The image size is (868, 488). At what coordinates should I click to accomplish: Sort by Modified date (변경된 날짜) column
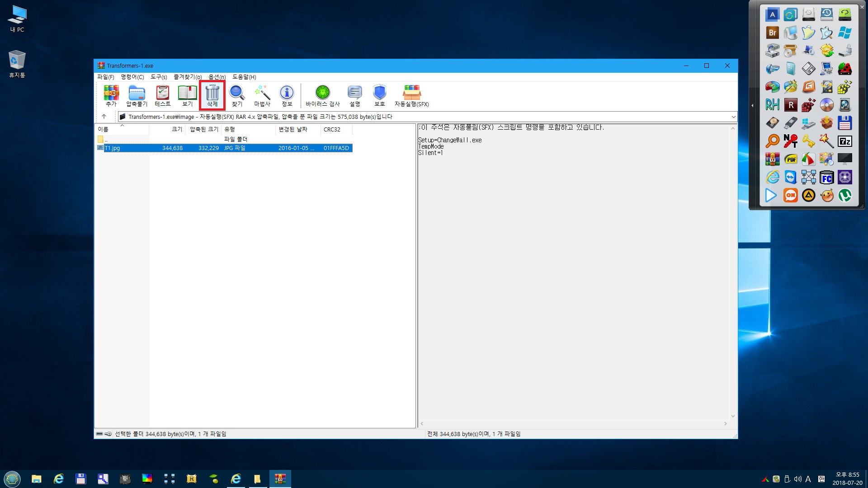[x=298, y=129]
